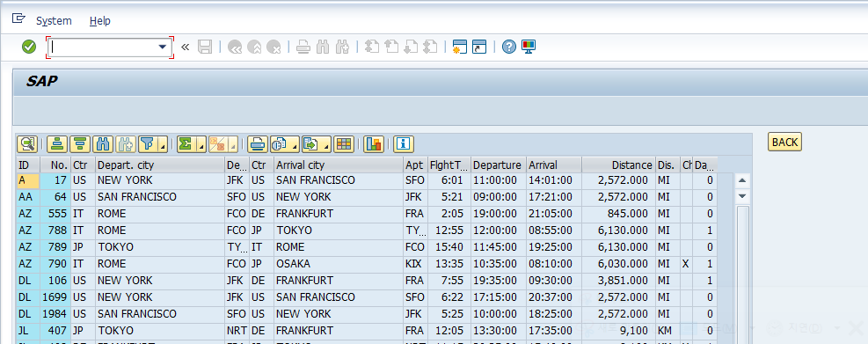Click flight number 555 cell
The height and width of the screenshot is (344, 868).
55,214
